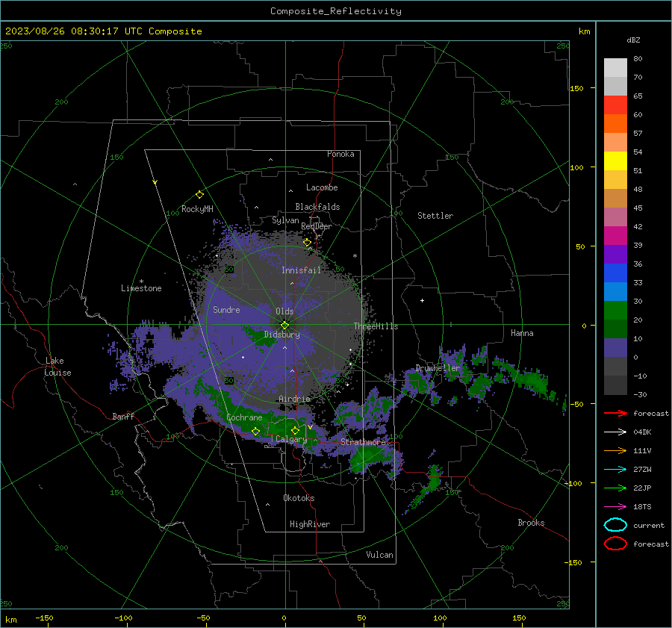Screen dimensions: 672x628
Task: Click the Okotoks town label
Action: pyautogui.click(x=299, y=498)
